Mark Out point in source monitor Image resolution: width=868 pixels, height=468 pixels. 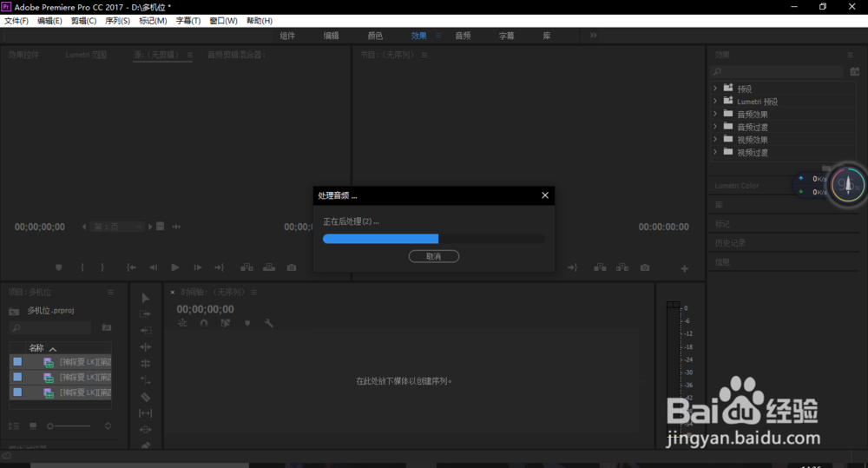click(x=102, y=267)
